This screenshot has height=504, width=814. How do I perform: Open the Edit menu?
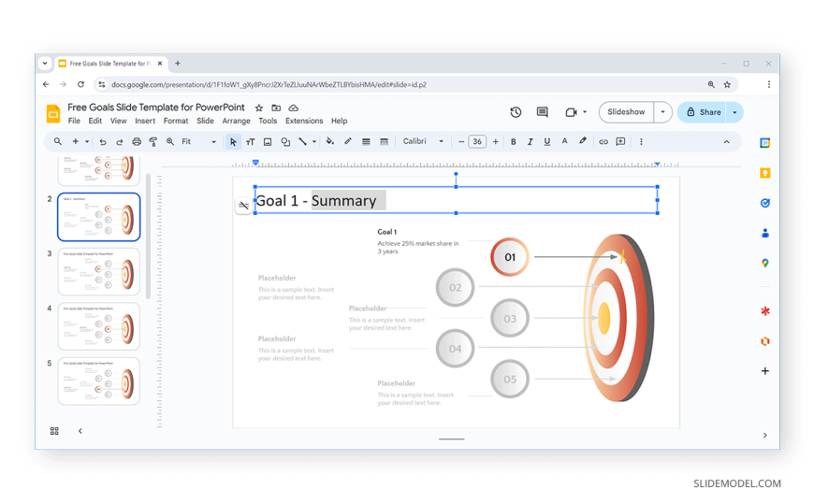(95, 121)
